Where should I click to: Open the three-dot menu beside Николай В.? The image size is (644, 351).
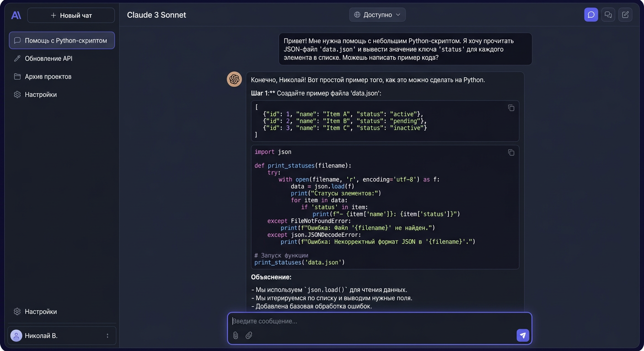pos(107,335)
